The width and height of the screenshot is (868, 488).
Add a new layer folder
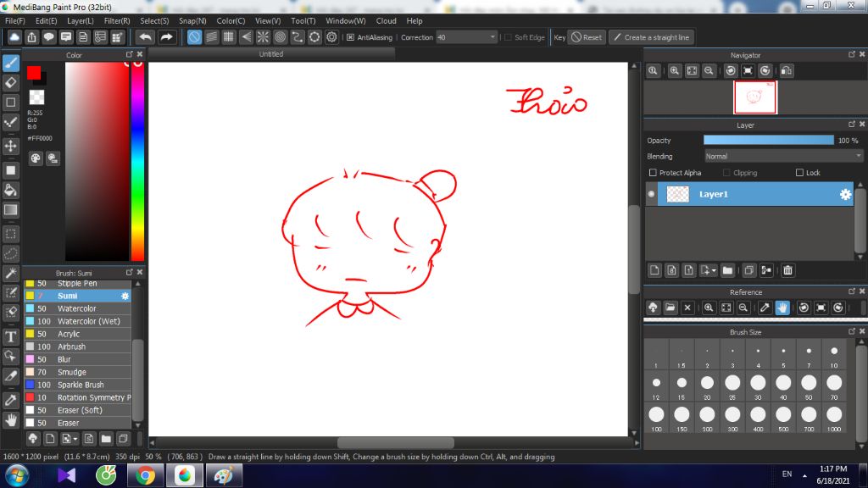click(x=727, y=270)
